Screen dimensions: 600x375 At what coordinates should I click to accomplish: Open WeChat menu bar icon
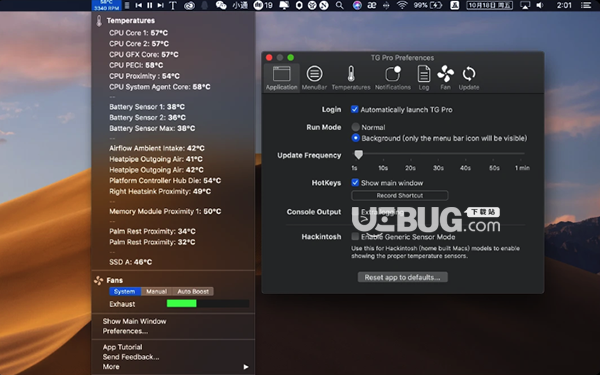[x=221, y=5]
